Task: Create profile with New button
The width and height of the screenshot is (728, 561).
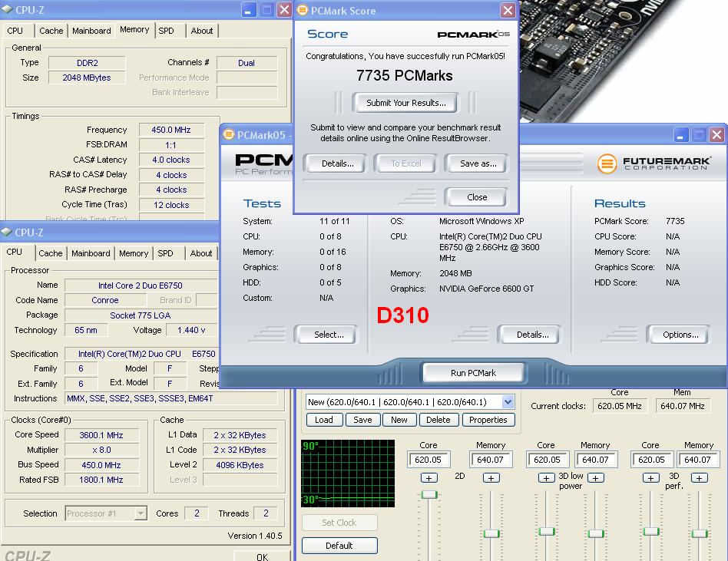Action: point(399,420)
